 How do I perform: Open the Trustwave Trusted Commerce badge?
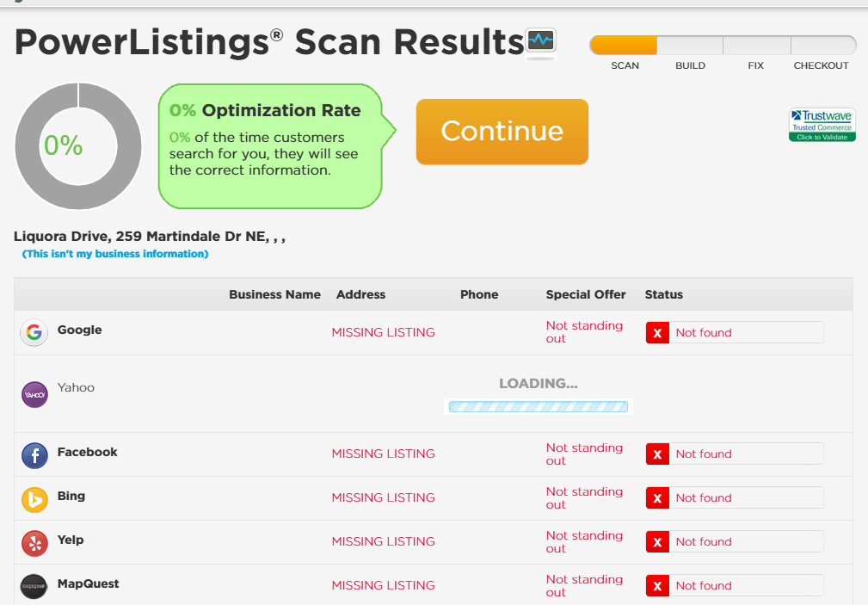[x=822, y=125]
